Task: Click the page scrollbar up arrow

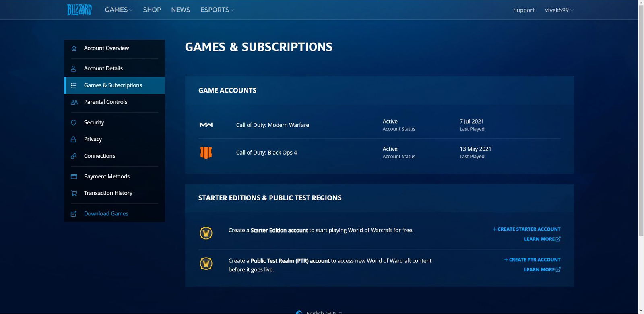Action: coord(641,3)
